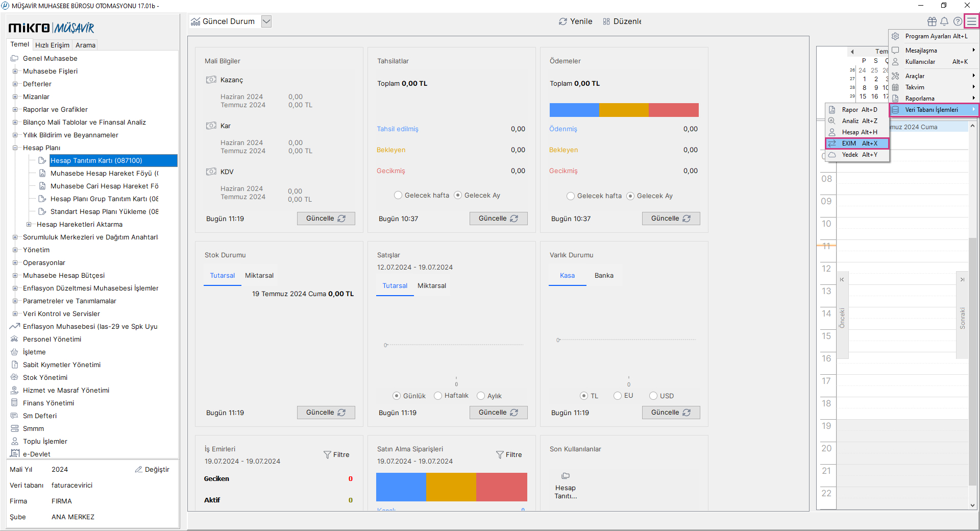
Task: Open Hesap Tanıtı recent user shortcut
Action: (x=566, y=487)
